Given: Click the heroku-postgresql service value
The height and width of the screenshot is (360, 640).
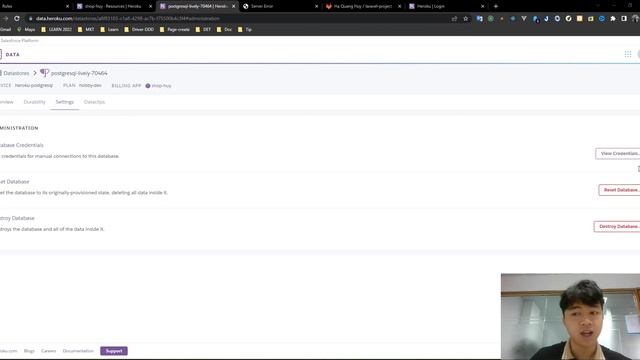Looking at the screenshot, I should pyautogui.click(x=34, y=85).
